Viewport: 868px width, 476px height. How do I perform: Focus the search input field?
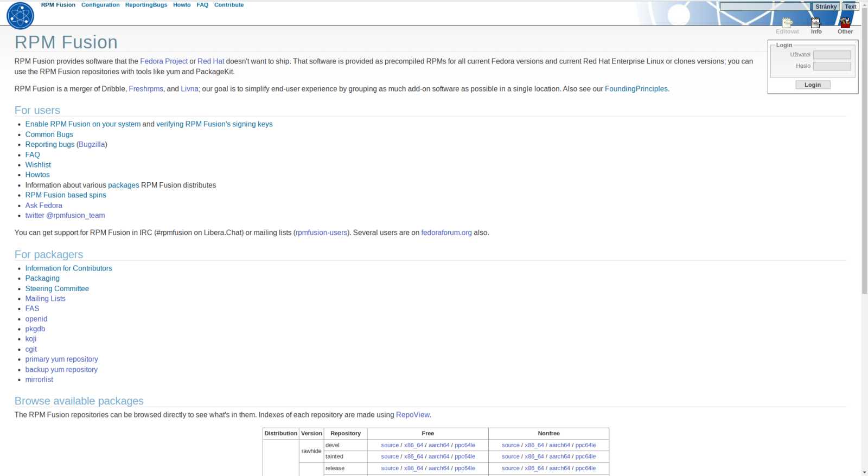point(765,7)
